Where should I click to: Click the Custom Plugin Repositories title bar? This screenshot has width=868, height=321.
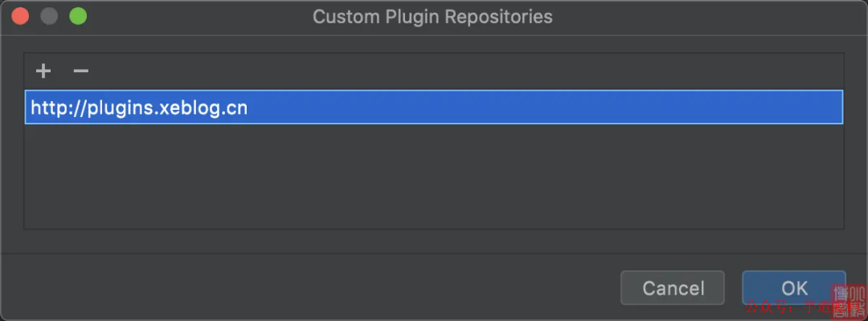click(x=432, y=16)
